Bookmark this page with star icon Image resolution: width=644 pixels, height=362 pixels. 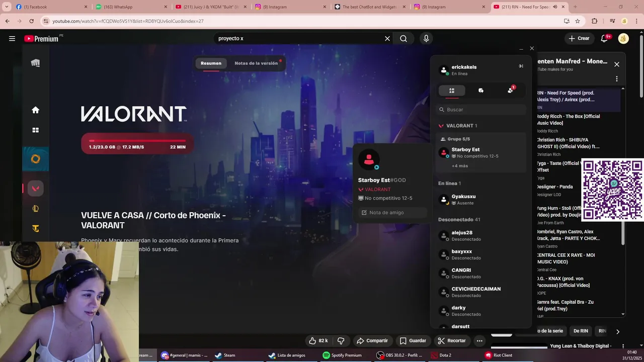(x=578, y=21)
